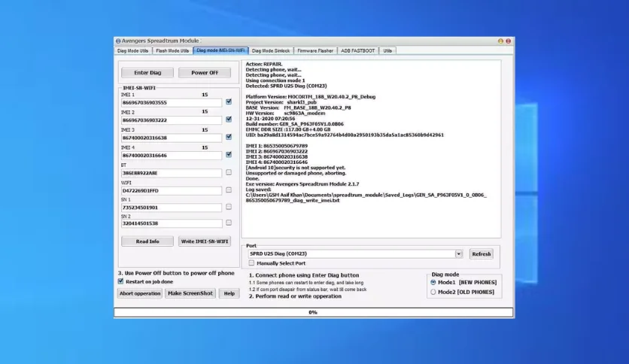Click the BT address input field
The height and width of the screenshot is (364, 629).
(172, 173)
